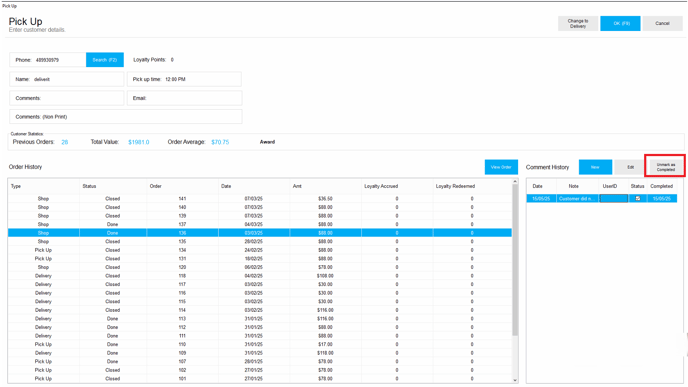
Task: Click the Search (F2) button
Action: click(105, 60)
